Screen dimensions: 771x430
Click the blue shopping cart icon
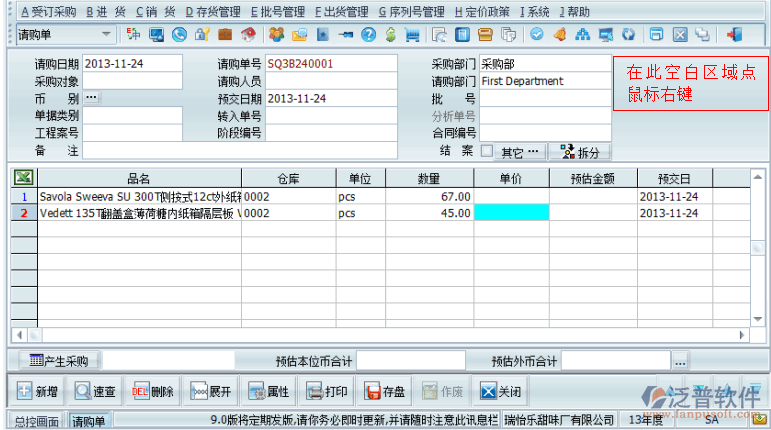point(412,34)
